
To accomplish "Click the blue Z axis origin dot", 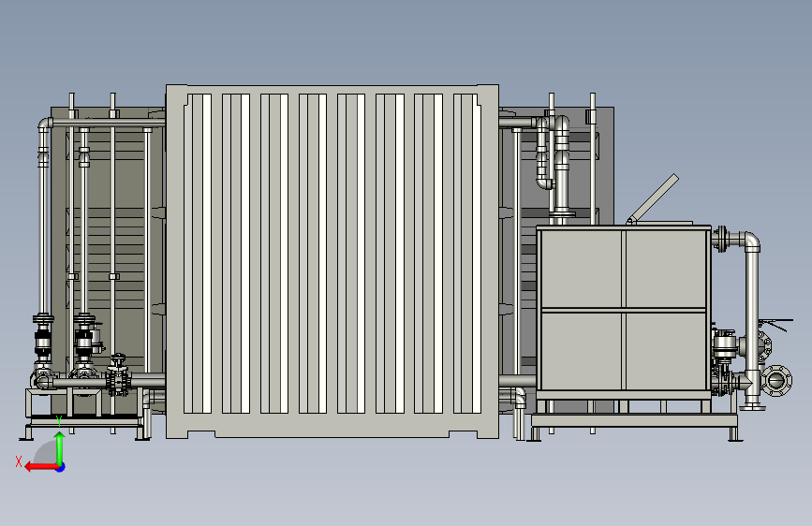I will [x=61, y=467].
